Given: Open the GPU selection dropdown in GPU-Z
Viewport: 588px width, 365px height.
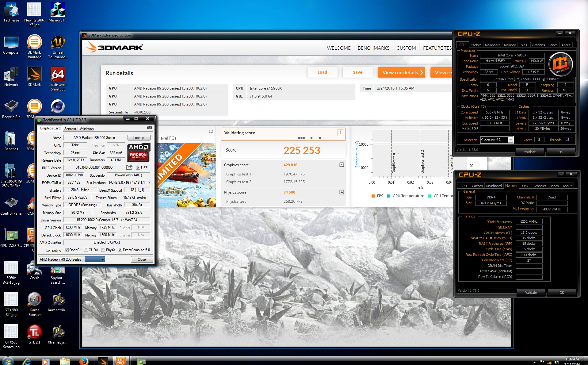Looking at the screenshot, I should [x=72, y=259].
